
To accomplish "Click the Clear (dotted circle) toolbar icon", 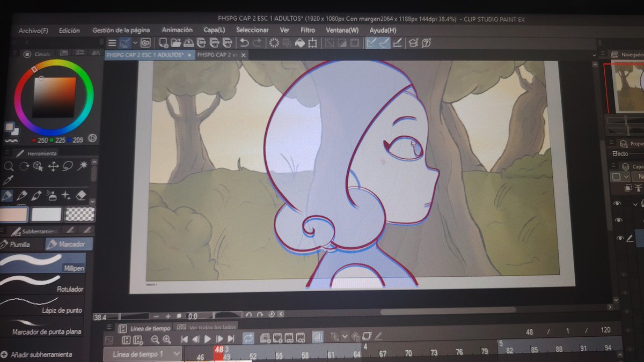I will [274, 43].
